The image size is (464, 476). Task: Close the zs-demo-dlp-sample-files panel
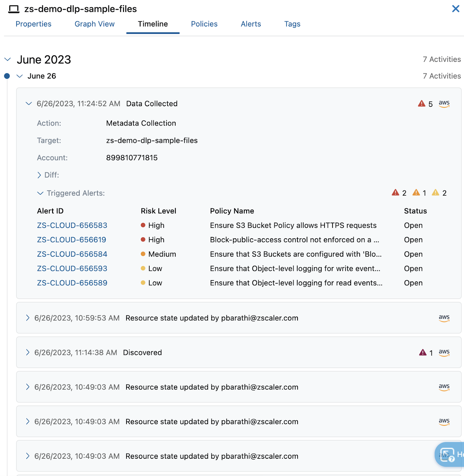click(x=455, y=9)
